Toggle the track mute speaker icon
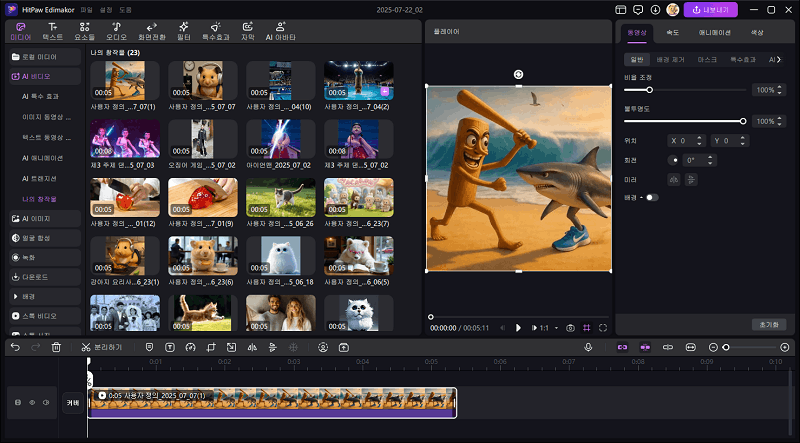800x443 pixels. tap(46, 403)
